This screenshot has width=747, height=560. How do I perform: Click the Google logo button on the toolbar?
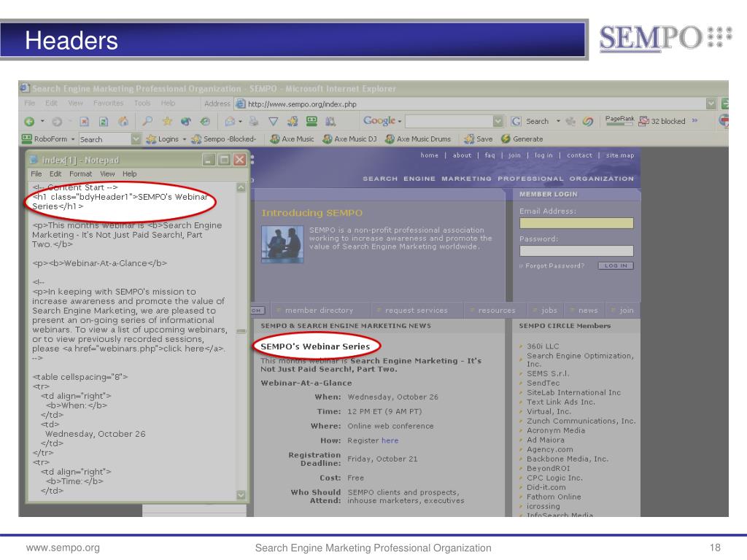(x=379, y=121)
